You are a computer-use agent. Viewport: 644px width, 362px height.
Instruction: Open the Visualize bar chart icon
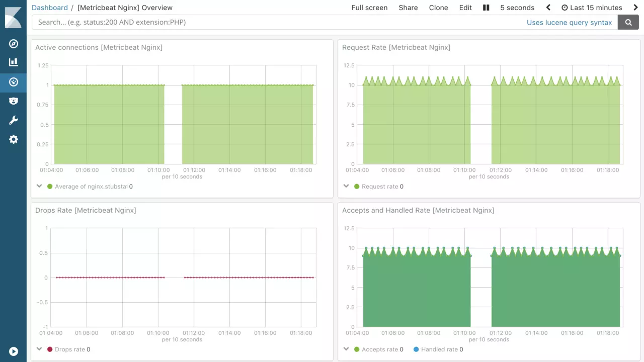[x=14, y=62]
